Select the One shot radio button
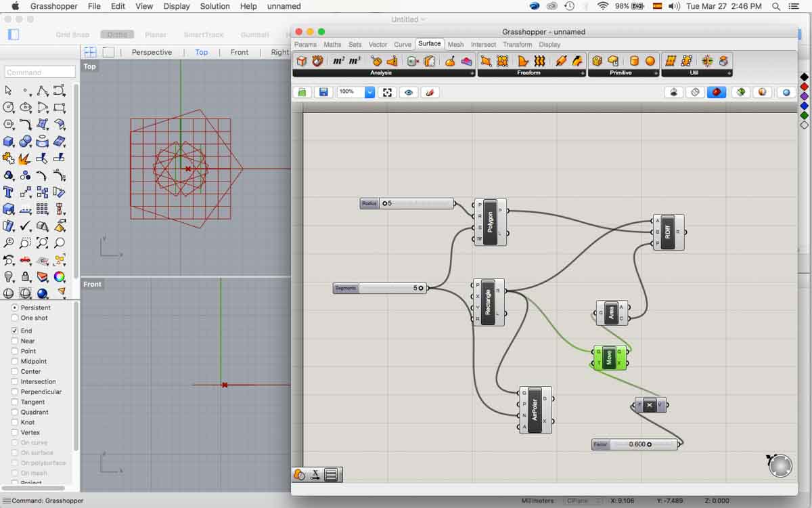The width and height of the screenshot is (812, 508). click(15, 318)
